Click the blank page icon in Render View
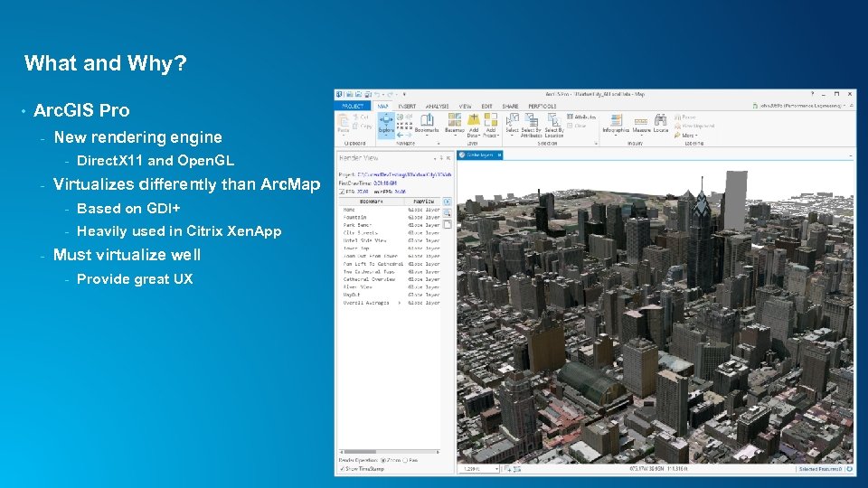The width and height of the screenshot is (868, 488). pos(448,225)
